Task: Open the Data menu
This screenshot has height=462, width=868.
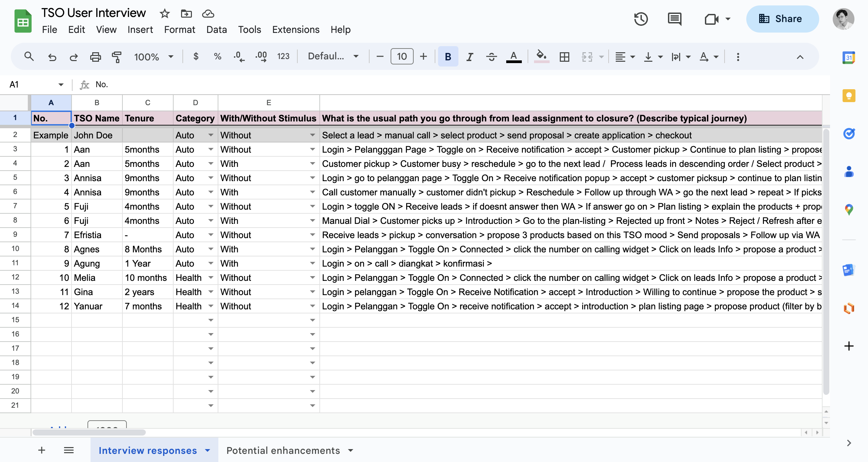Action: [x=217, y=30]
